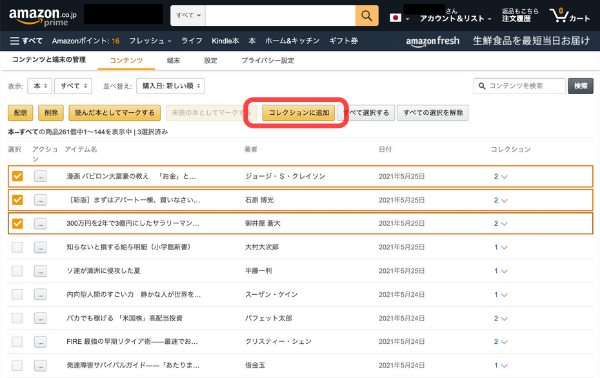Select checkbox for 知らないと損する給与明細
Image resolution: width=600 pixels, height=378 pixels.
pos(17,247)
